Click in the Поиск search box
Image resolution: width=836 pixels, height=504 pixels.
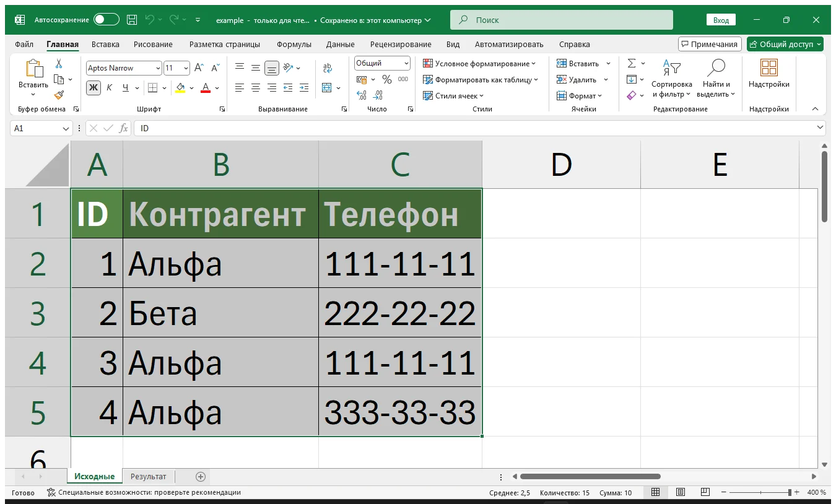pos(561,20)
